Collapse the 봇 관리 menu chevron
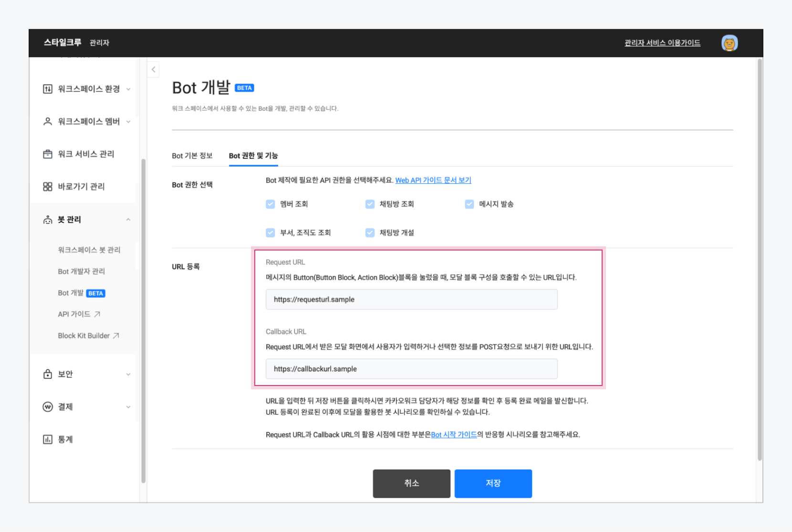792x532 pixels. (128, 219)
